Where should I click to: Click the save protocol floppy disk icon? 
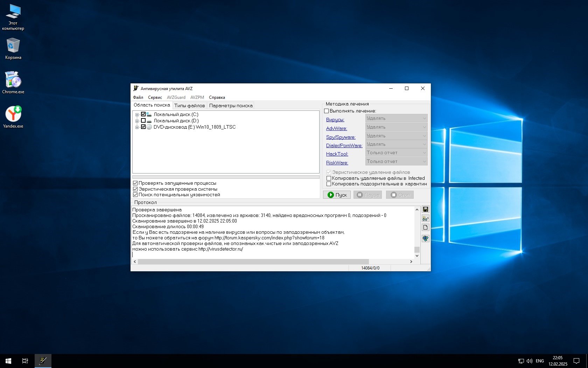425,209
